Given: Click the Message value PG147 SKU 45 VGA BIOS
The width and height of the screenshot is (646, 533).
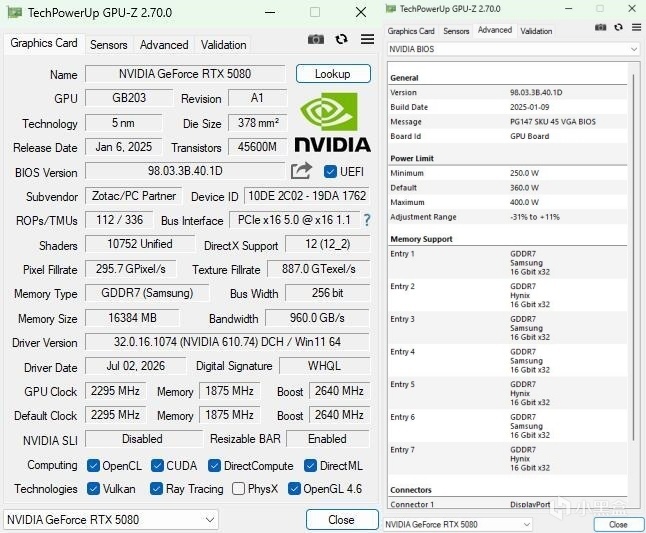Looking at the screenshot, I should coord(552,122).
